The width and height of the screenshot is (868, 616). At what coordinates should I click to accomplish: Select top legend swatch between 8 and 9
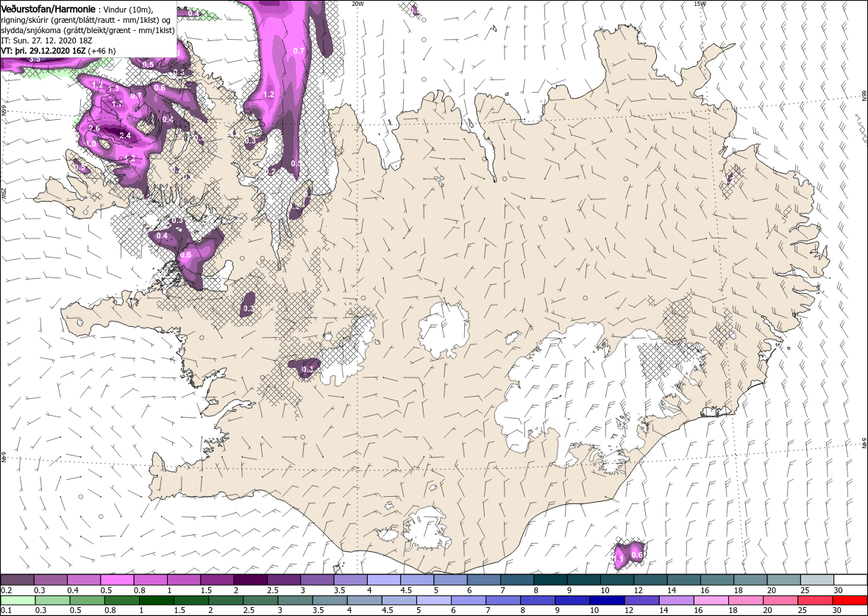pos(550,580)
